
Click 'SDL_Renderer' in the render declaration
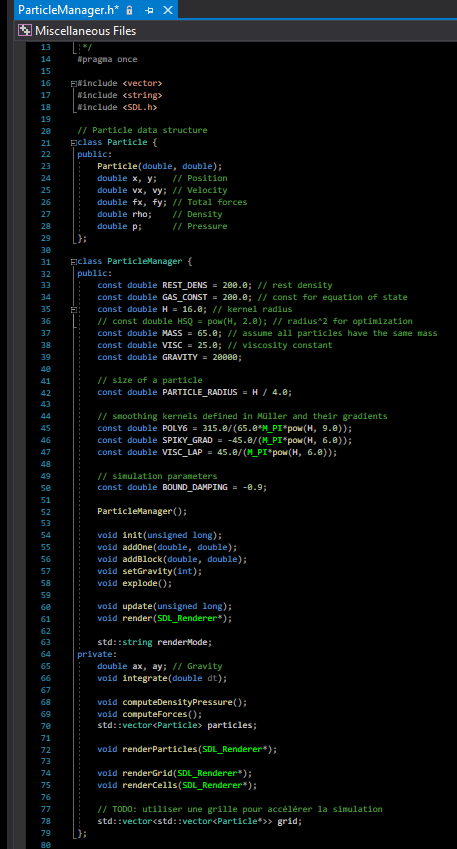point(187,619)
